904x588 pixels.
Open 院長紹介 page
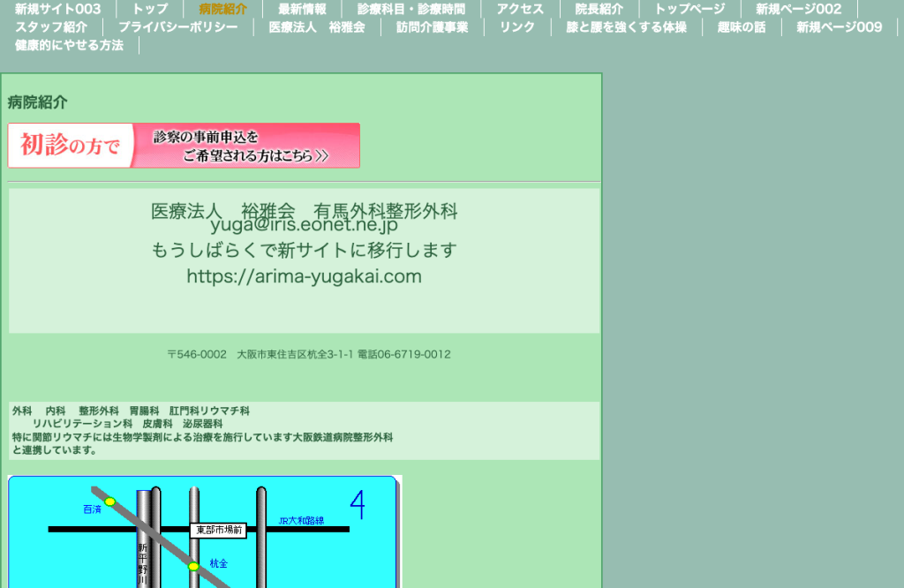coord(599,9)
